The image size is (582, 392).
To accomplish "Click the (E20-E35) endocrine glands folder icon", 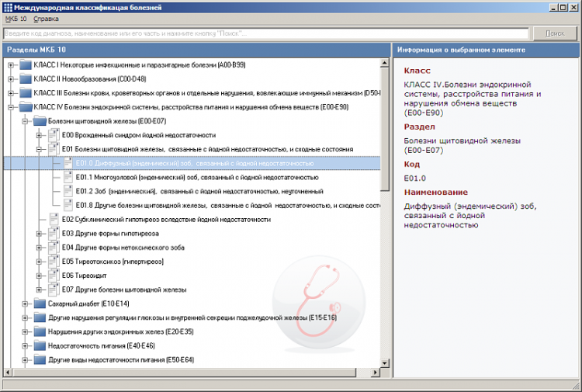I will [40, 331].
